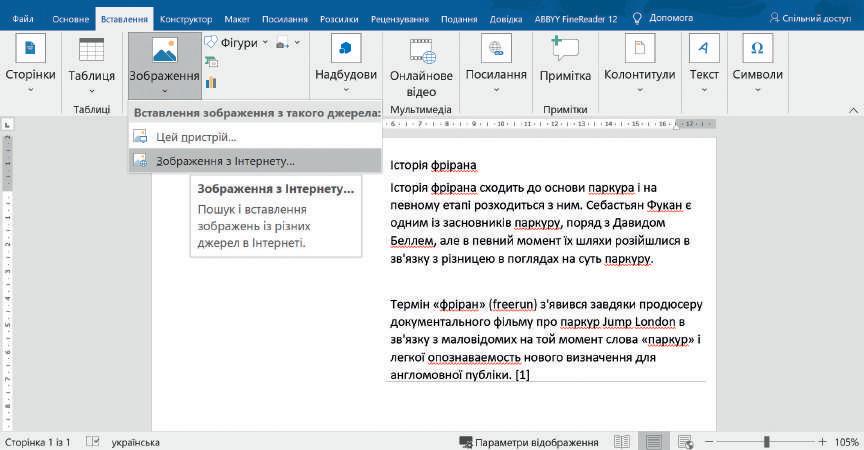The image size is (864, 450).
Task: Click the Сторінка 1 із 1 indicator
Action: pos(37,442)
